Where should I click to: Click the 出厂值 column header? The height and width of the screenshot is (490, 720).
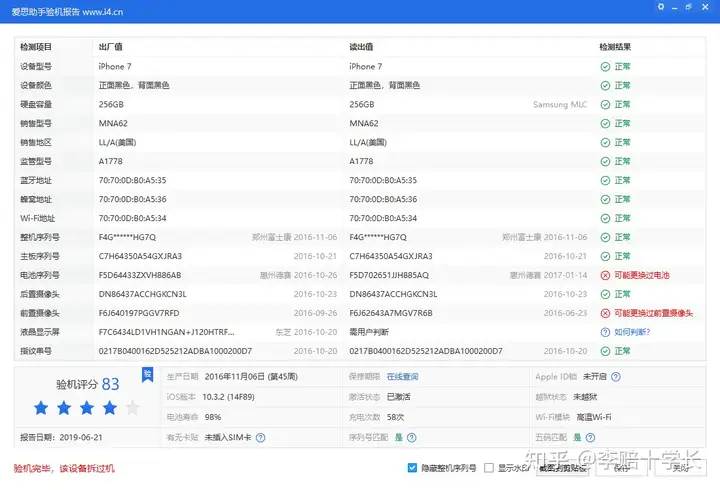coord(110,47)
